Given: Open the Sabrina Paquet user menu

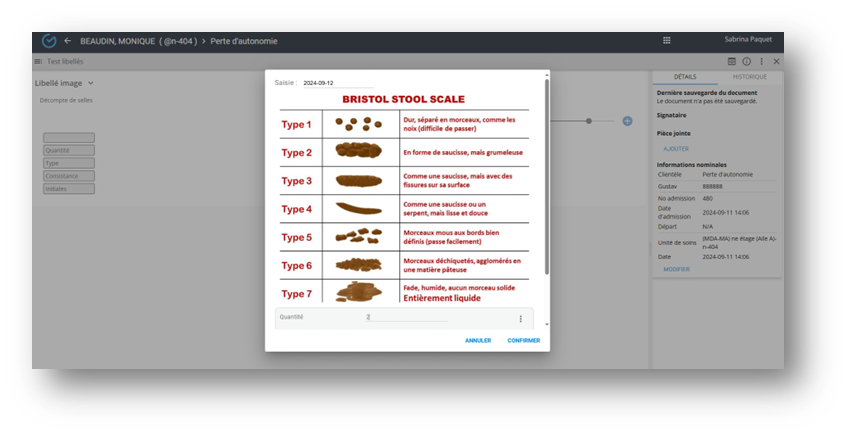Looking at the screenshot, I should coord(748,40).
